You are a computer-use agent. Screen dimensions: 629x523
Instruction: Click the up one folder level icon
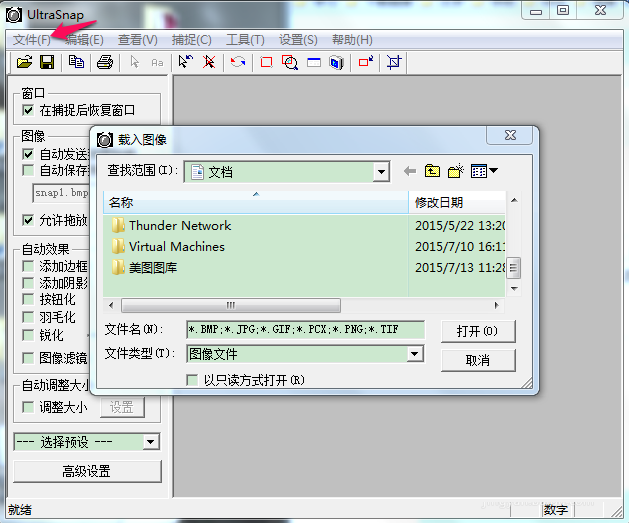point(432,171)
